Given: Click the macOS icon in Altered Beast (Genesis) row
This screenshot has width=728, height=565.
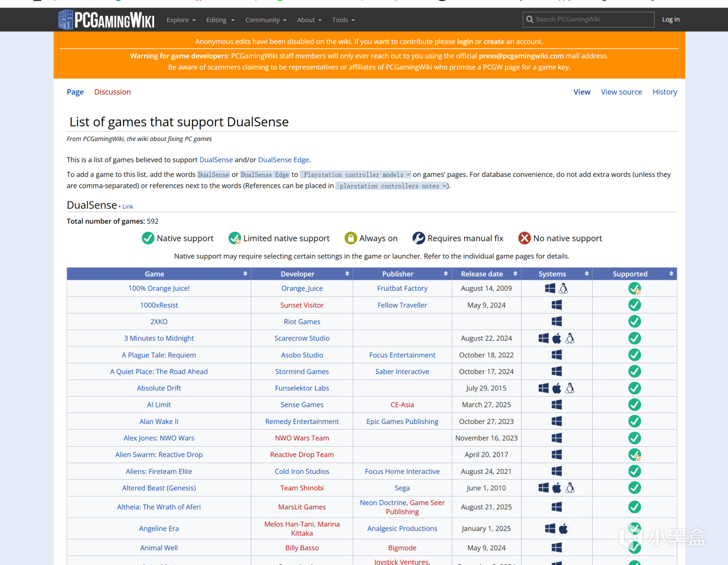Looking at the screenshot, I should coord(557,488).
